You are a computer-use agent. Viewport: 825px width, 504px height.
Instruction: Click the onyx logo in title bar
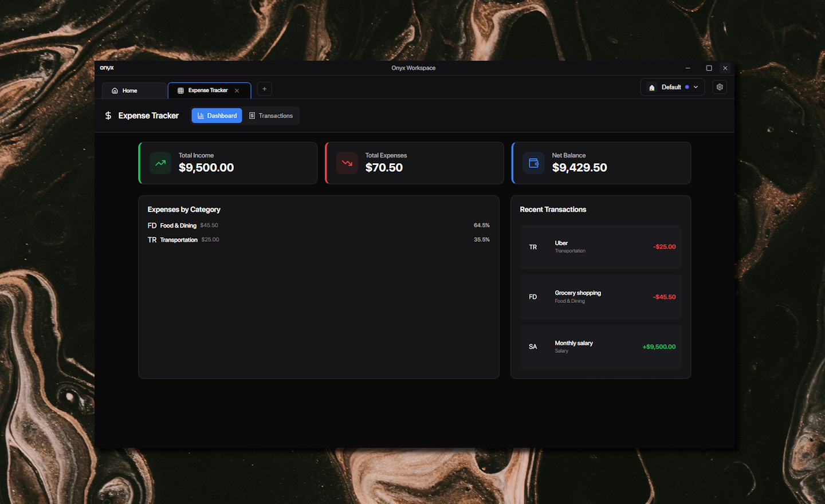pyautogui.click(x=107, y=68)
